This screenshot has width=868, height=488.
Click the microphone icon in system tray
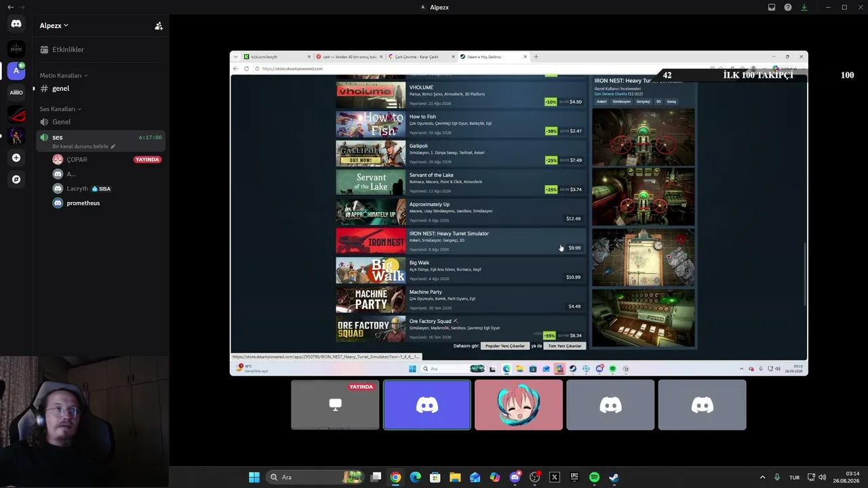tap(777, 477)
